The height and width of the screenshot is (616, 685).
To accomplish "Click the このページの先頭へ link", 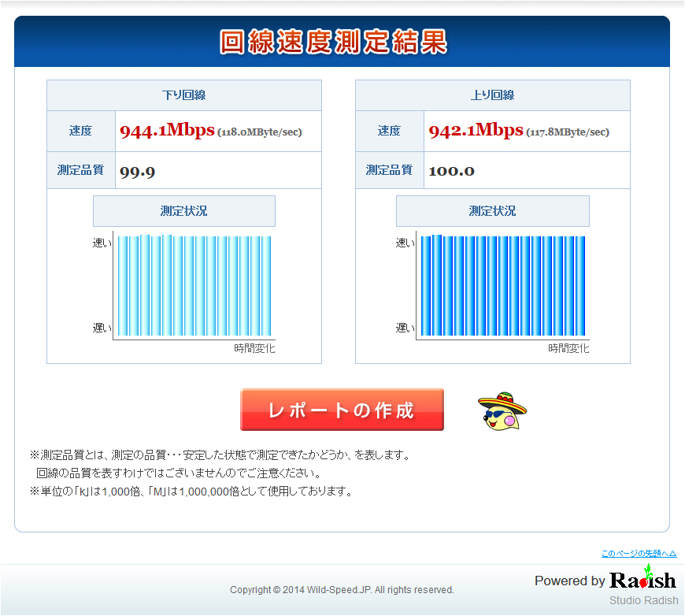I will tap(639, 554).
